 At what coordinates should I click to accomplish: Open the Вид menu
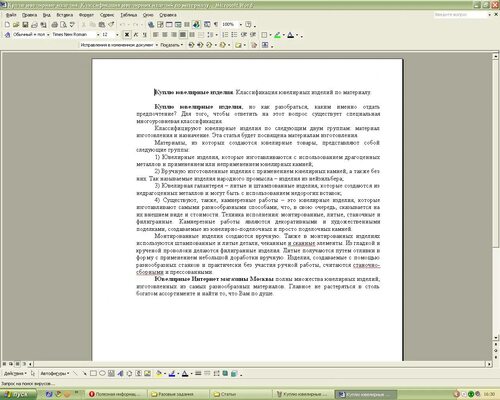47,15
